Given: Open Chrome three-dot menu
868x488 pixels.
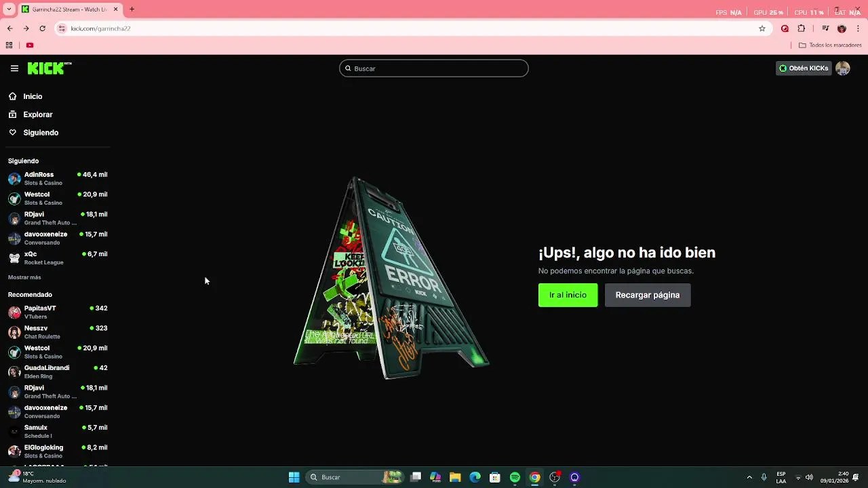Looking at the screenshot, I should tap(859, 28).
